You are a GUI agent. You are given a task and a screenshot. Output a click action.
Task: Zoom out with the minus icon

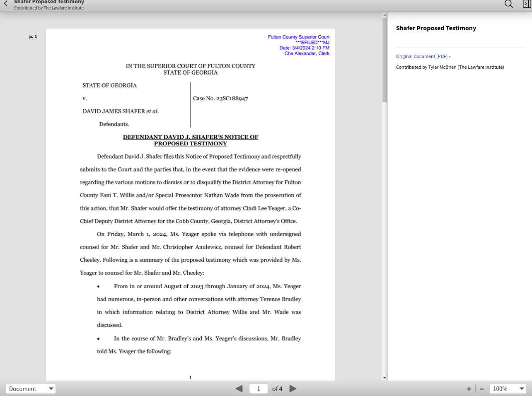pyautogui.click(x=482, y=389)
